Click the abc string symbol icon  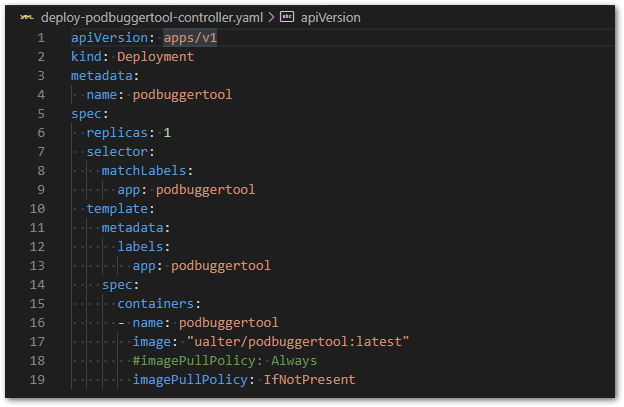287,18
